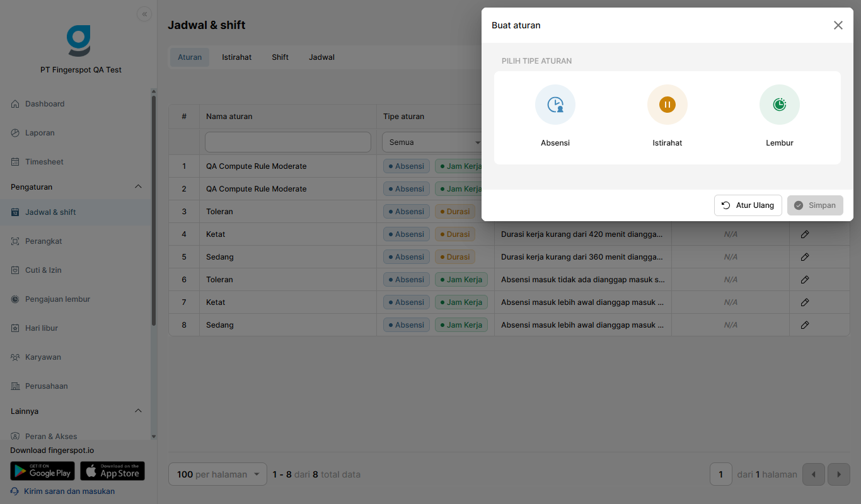Edit rule in row 8 with pencil icon
This screenshot has height=504, width=861.
805,325
